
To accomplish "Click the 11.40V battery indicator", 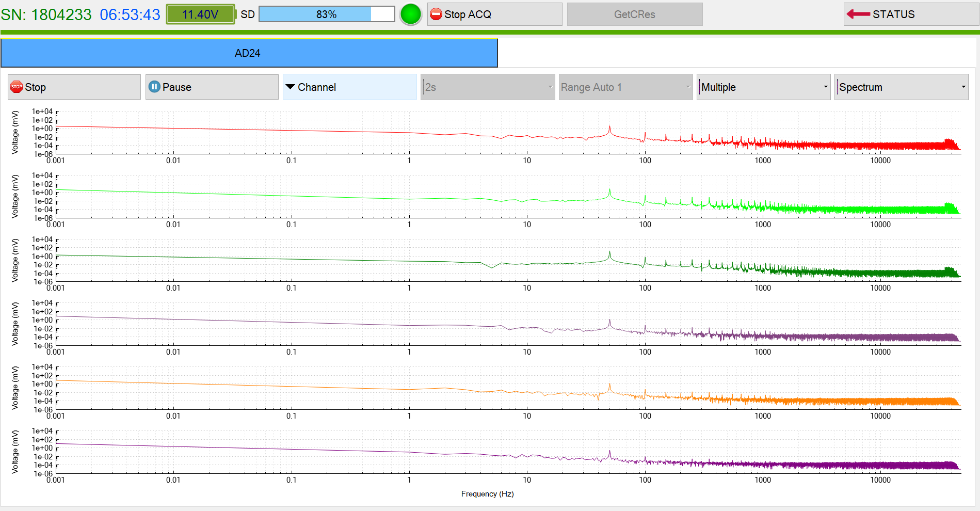I will [200, 14].
